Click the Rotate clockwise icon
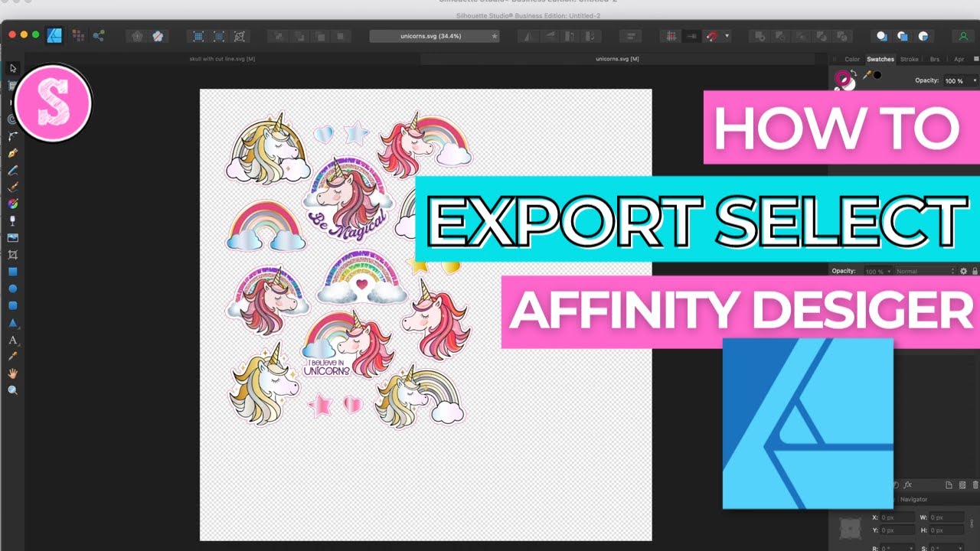The width and height of the screenshot is (980, 551). [590, 36]
